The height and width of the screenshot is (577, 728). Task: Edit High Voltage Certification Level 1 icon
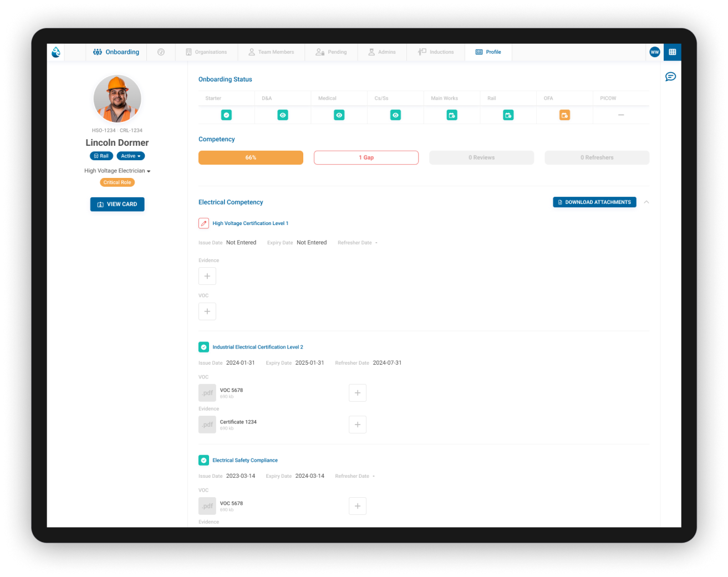click(x=203, y=223)
